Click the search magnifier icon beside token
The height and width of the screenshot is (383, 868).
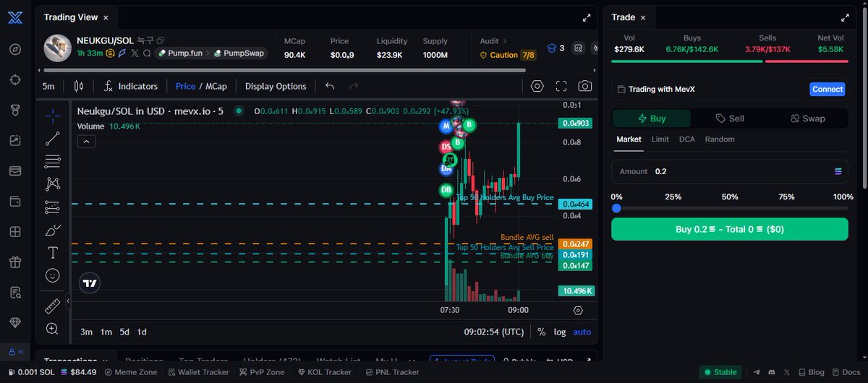pos(147,53)
